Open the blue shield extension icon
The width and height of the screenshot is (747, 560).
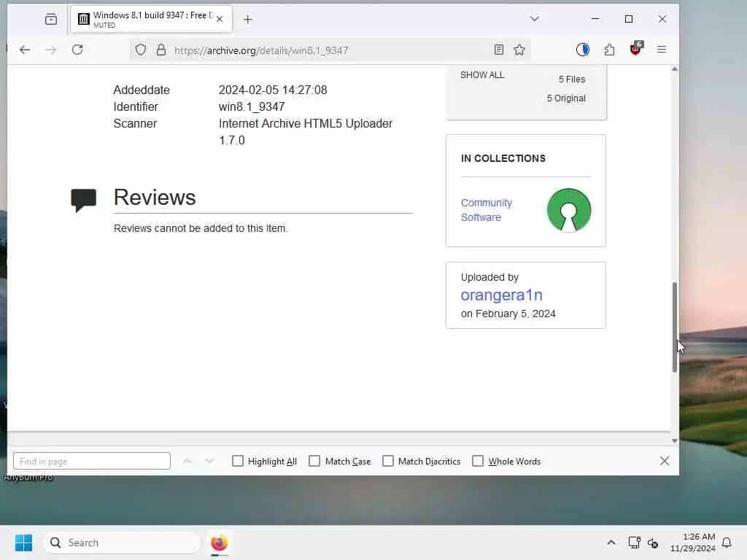(x=583, y=50)
